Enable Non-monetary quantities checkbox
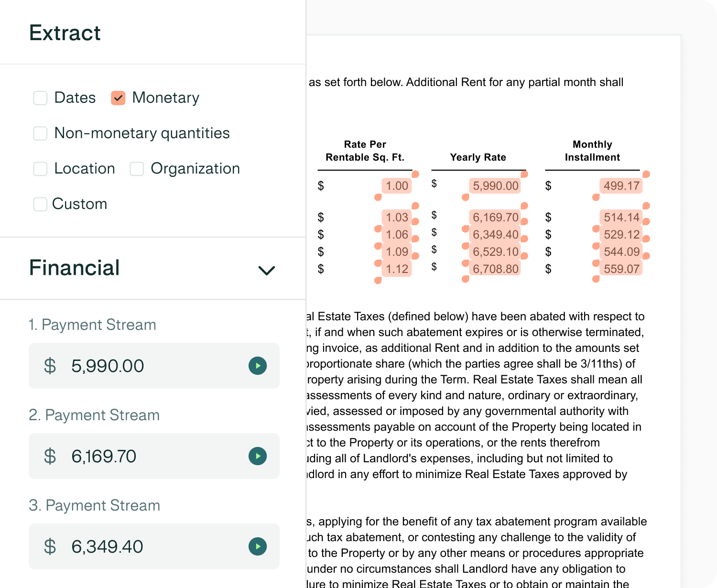The height and width of the screenshot is (588, 717). click(x=40, y=133)
